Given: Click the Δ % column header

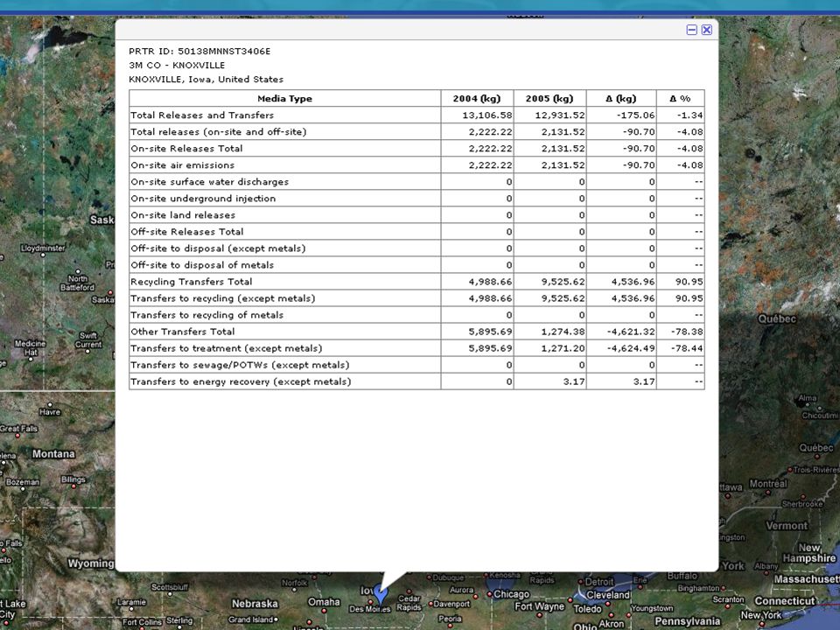Looking at the screenshot, I should pyautogui.click(x=681, y=99).
